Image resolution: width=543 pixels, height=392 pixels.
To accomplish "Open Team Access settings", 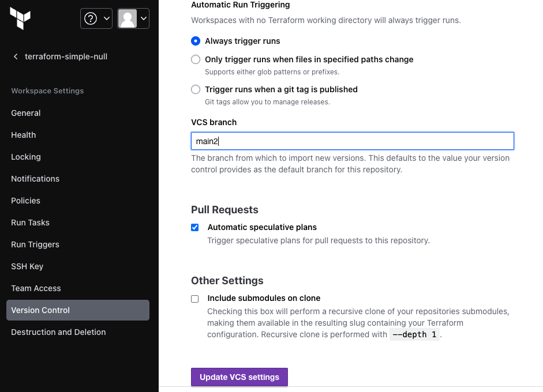I will [x=36, y=288].
